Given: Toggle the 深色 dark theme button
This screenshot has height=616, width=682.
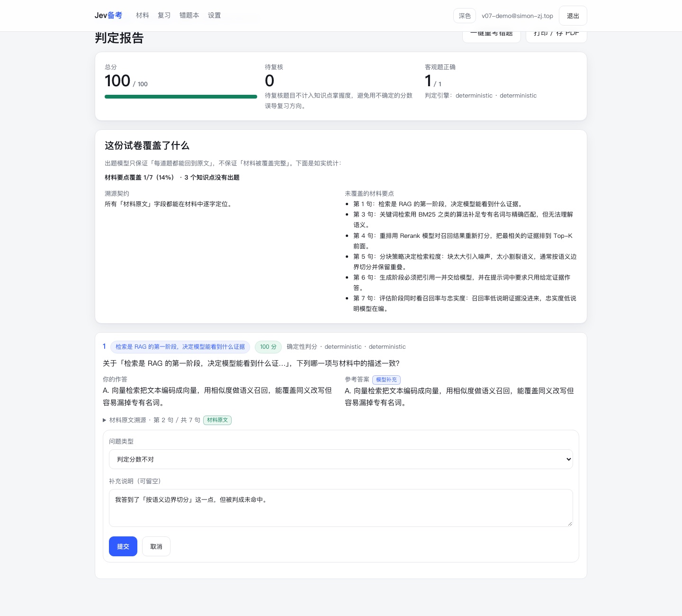Looking at the screenshot, I should pos(465,16).
